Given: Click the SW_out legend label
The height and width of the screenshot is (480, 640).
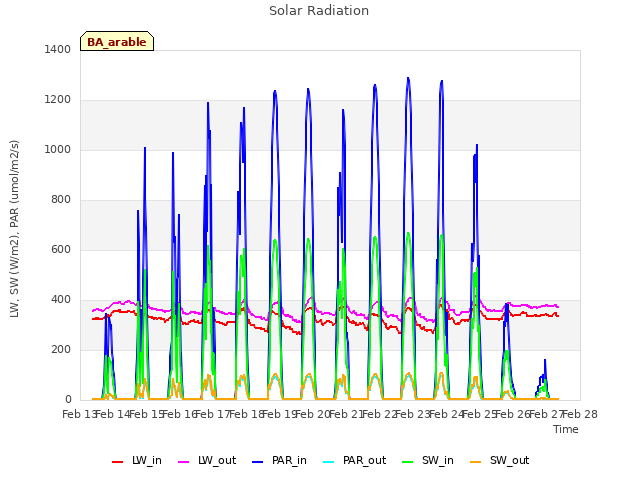Looking at the screenshot, I should click(509, 460).
